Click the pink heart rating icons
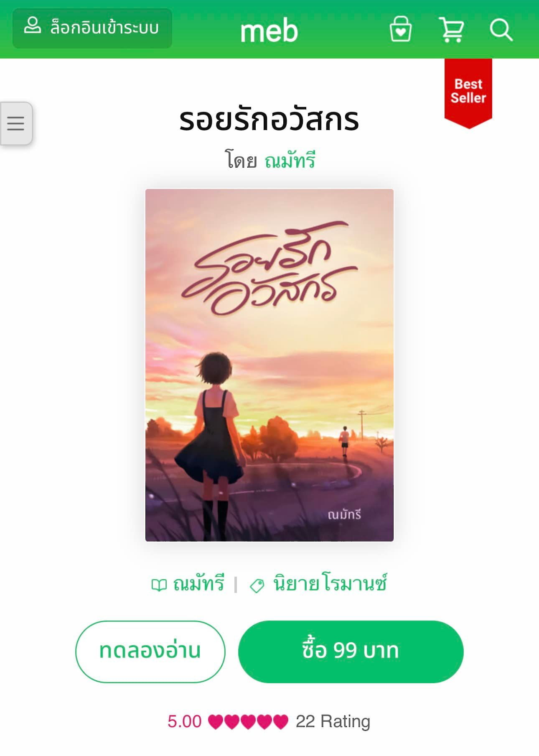Screen dimensions: 539x756 (248, 722)
